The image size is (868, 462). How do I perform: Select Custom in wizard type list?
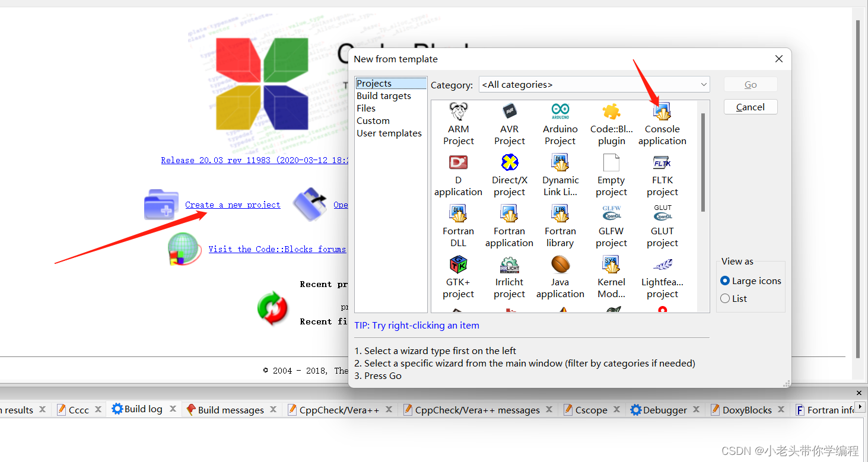pyautogui.click(x=373, y=120)
